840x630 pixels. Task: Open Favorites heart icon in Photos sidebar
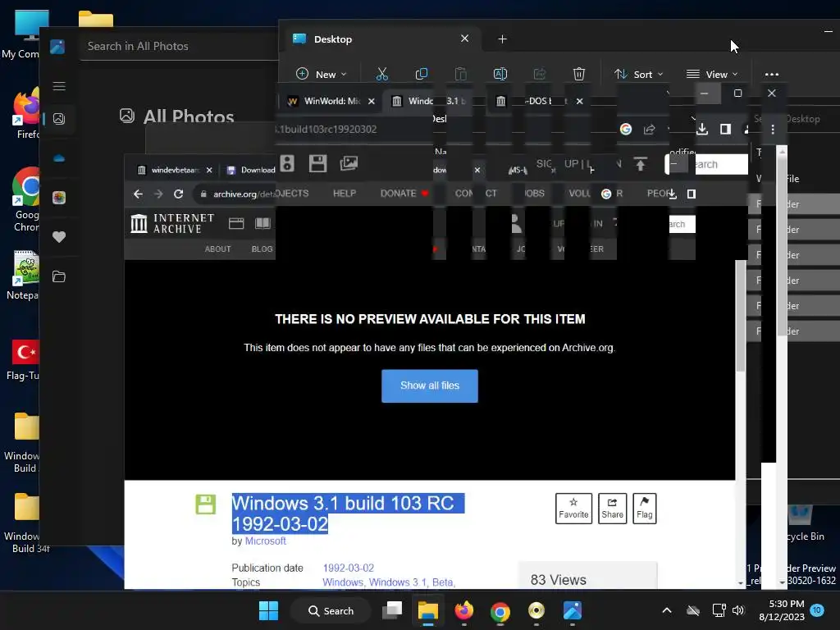(59, 237)
